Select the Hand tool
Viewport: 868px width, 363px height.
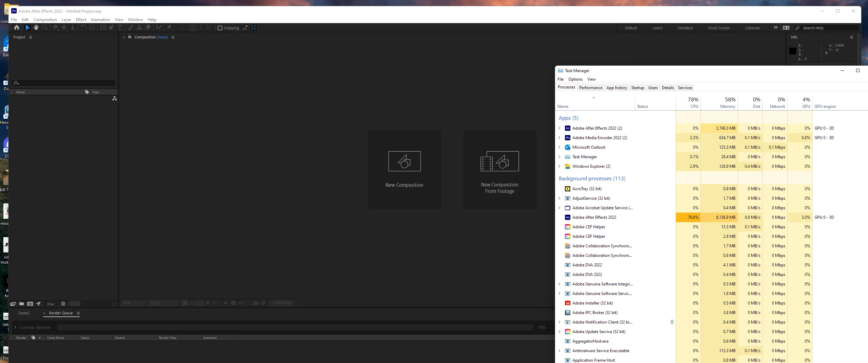(x=36, y=28)
